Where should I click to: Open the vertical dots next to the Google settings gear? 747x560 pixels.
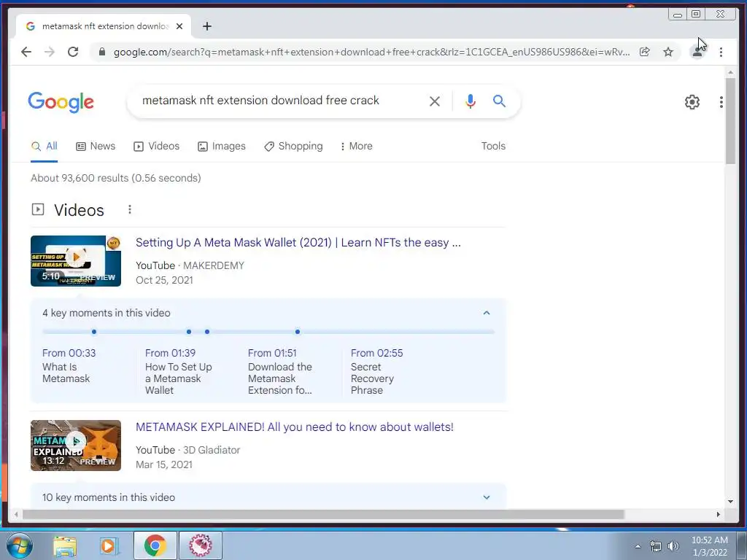pyautogui.click(x=721, y=102)
